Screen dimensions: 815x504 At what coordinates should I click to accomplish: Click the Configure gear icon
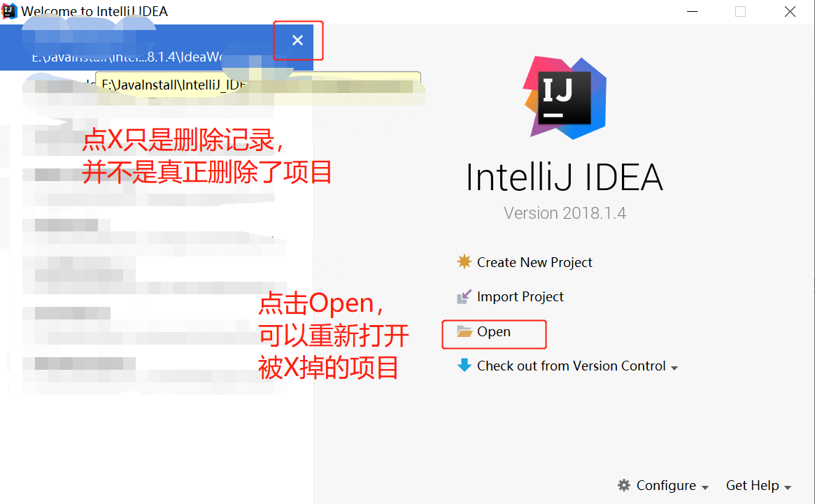(x=624, y=485)
